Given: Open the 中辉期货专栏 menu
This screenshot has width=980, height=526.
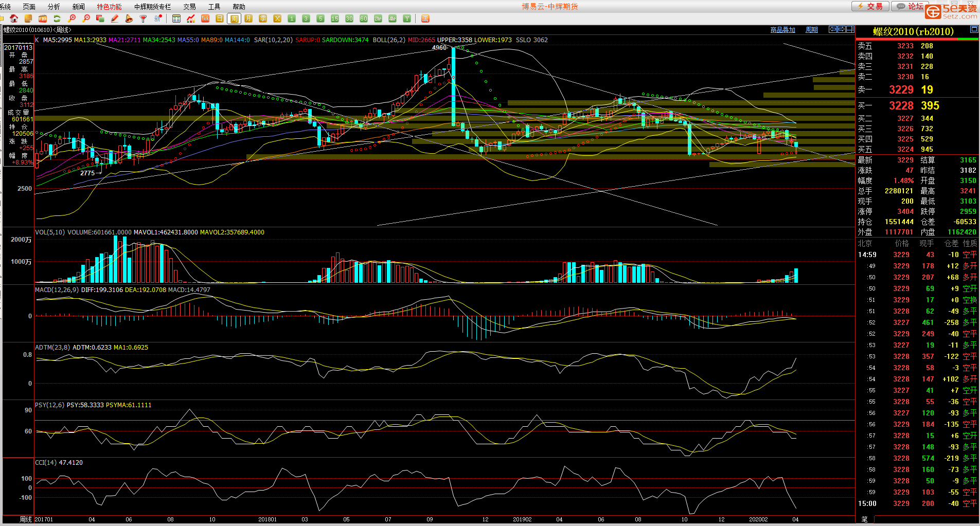Looking at the screenshot, I should (x=152, y=7).
